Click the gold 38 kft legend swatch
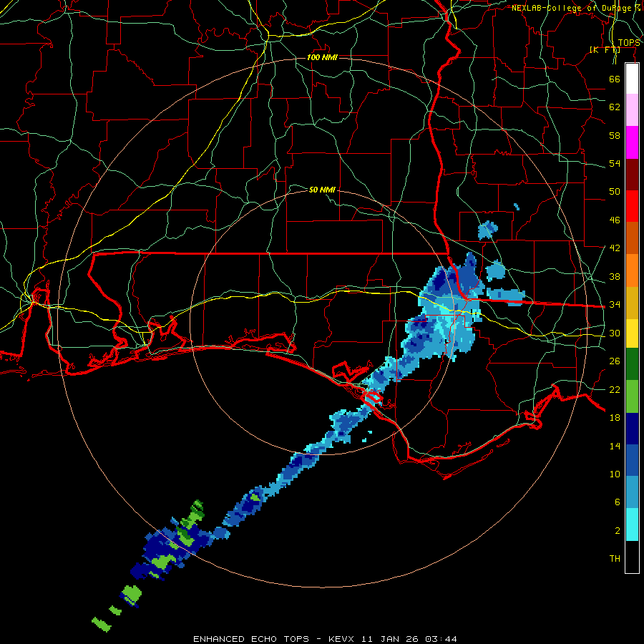 click(x=632, y=303)
